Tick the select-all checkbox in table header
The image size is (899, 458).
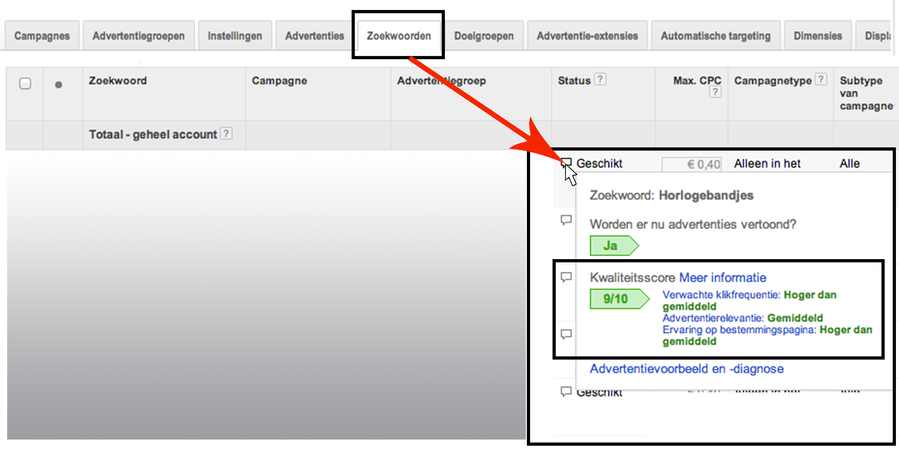pyautogui.click(x=25, y=84)
